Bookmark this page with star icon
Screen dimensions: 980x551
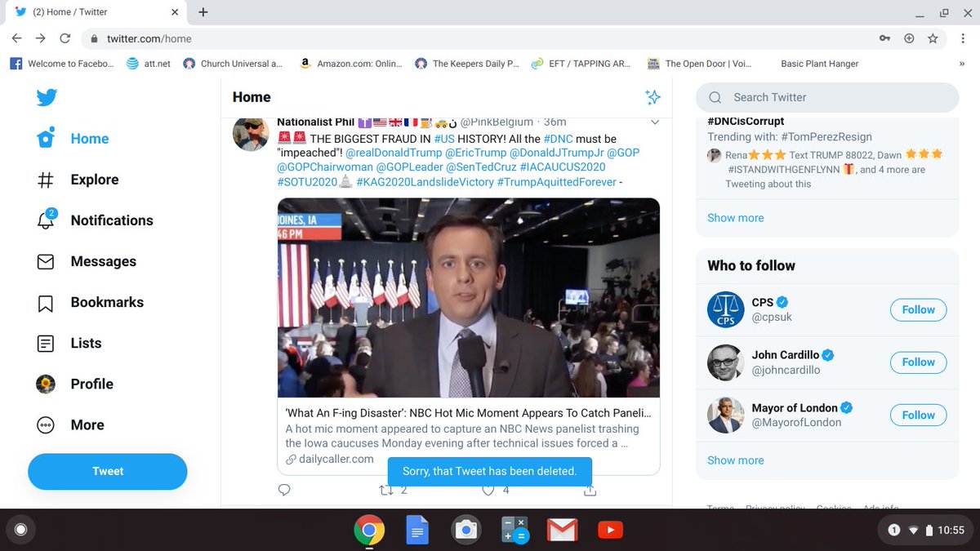[x=933, y=38]
